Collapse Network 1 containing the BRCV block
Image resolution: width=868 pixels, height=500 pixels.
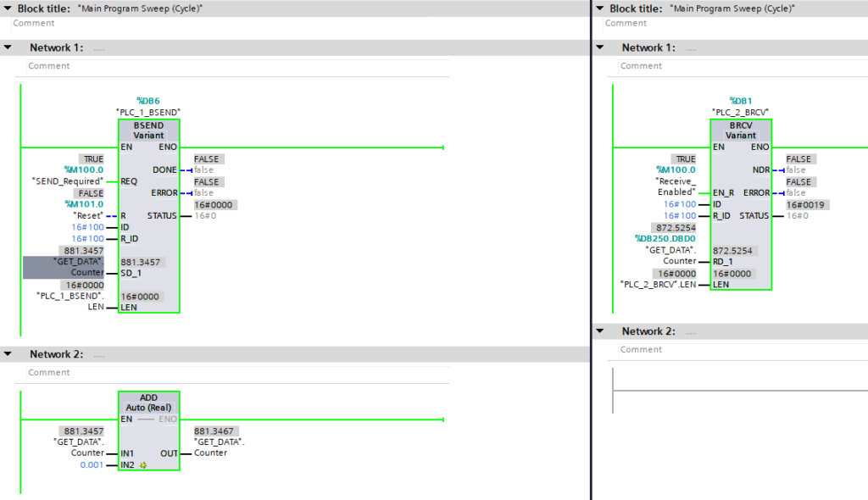point(600,47)
